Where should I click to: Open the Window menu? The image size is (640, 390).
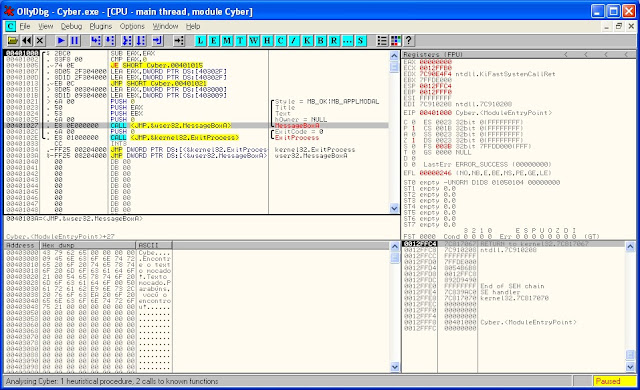(x=165, y=27)
